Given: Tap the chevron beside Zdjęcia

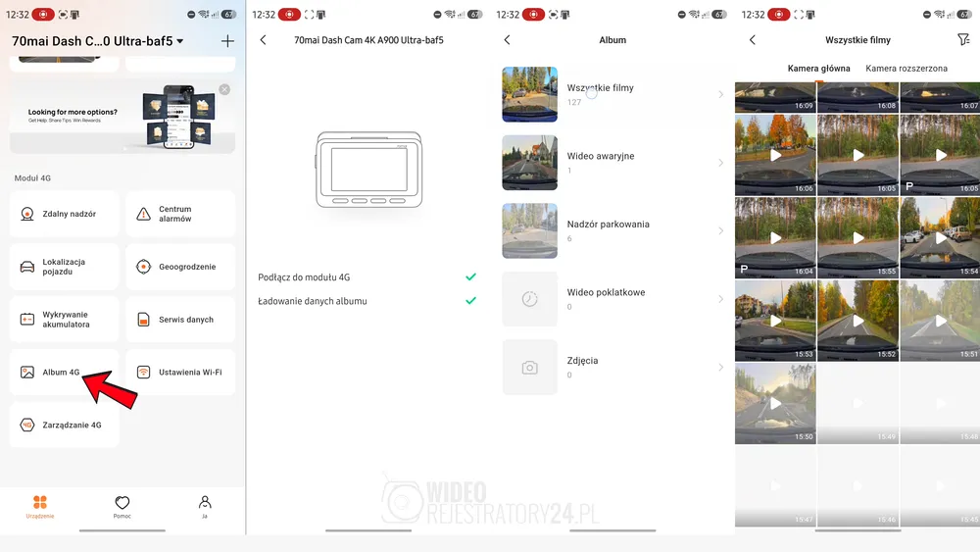Looking at the screenshot, I should point(720,367).
